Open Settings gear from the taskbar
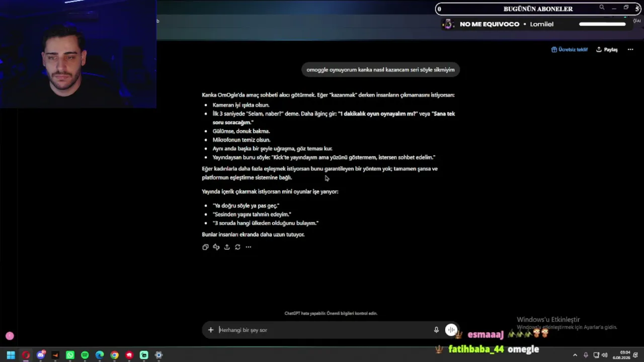The height and width of the screenshot is (362, 644). 158,355
